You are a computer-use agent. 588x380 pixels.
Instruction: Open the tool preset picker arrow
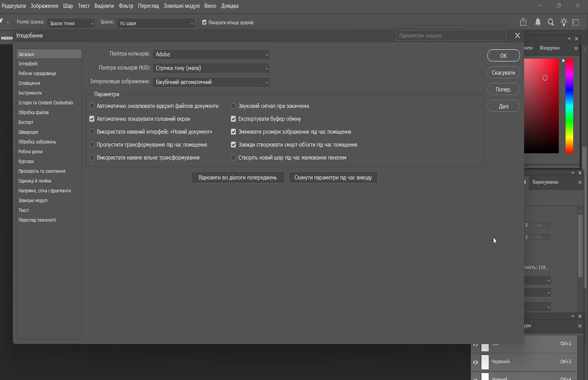pyautogui.click(x=8, y=22)
